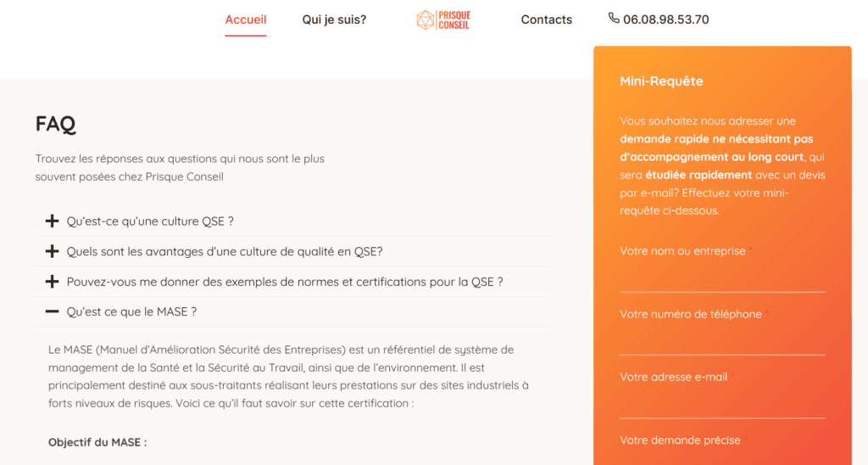Collapse "Qu'est ce que le MASE ?"

click(x=131, y=312)
